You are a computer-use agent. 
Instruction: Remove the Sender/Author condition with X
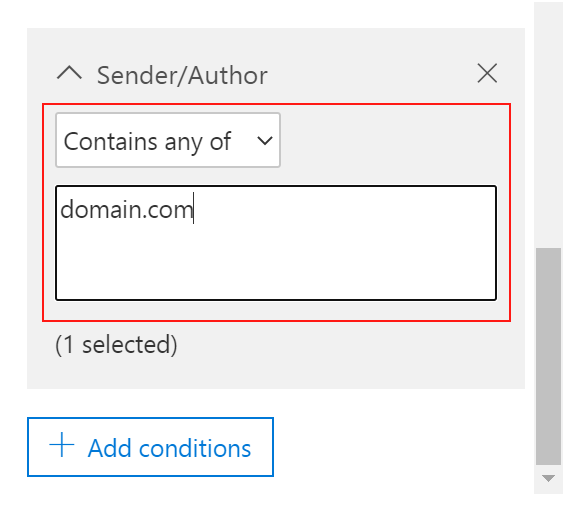point(487,73)
